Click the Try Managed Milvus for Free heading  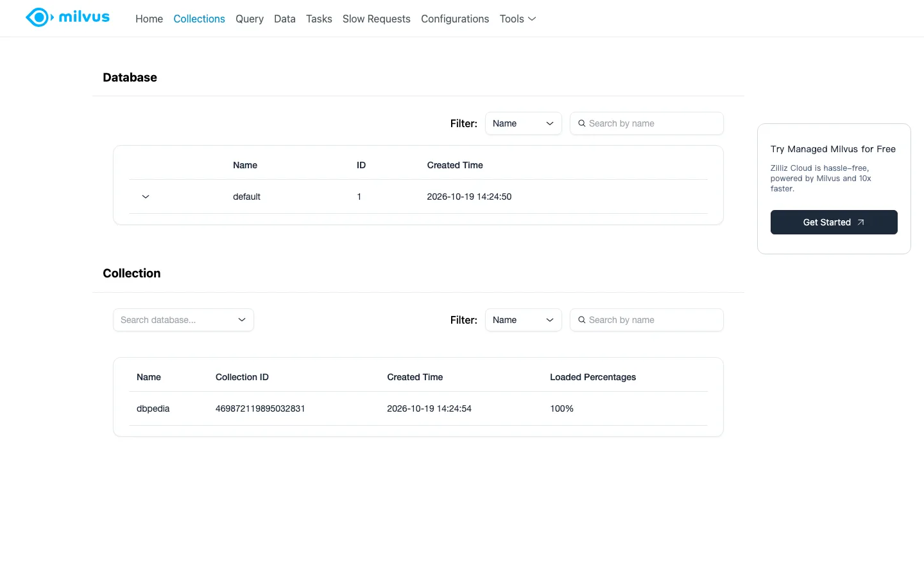(x=833, y=149)
